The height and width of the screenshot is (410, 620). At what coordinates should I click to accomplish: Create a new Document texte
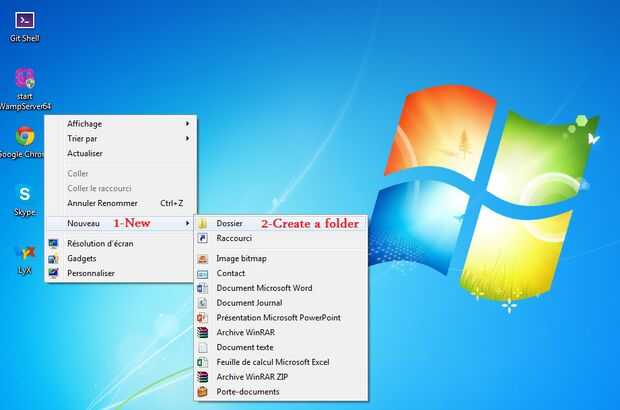click(281, 348)
